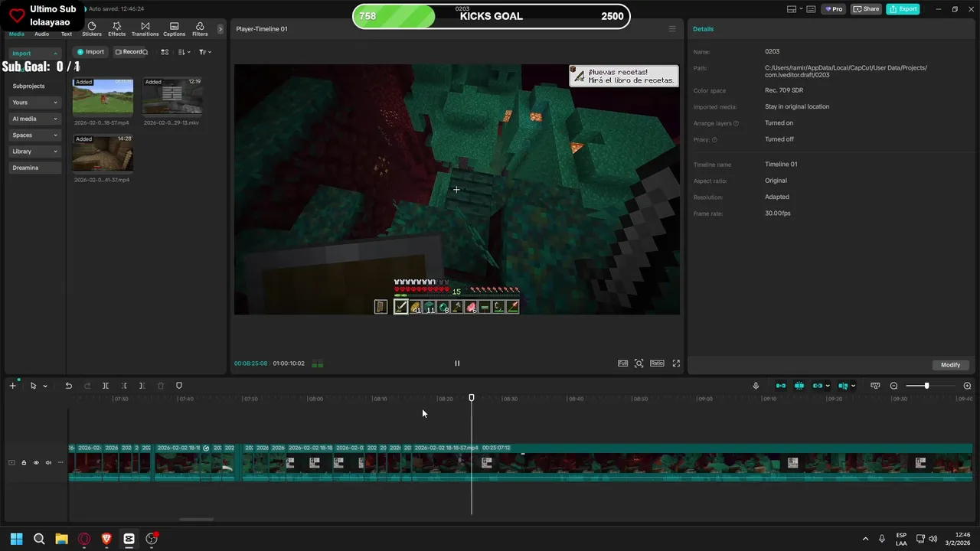Screen dimensions: 980x551
Task: Click the preview zoom scan icon
Action: (639, 364)
